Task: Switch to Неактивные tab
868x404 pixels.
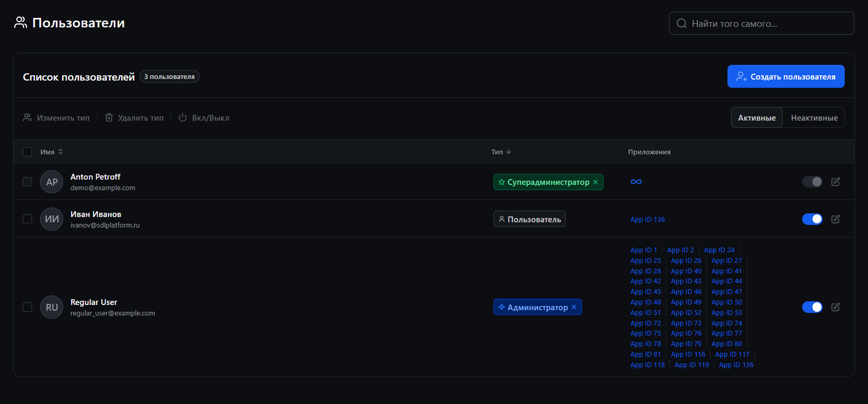Action: click(x=814, y=118)
